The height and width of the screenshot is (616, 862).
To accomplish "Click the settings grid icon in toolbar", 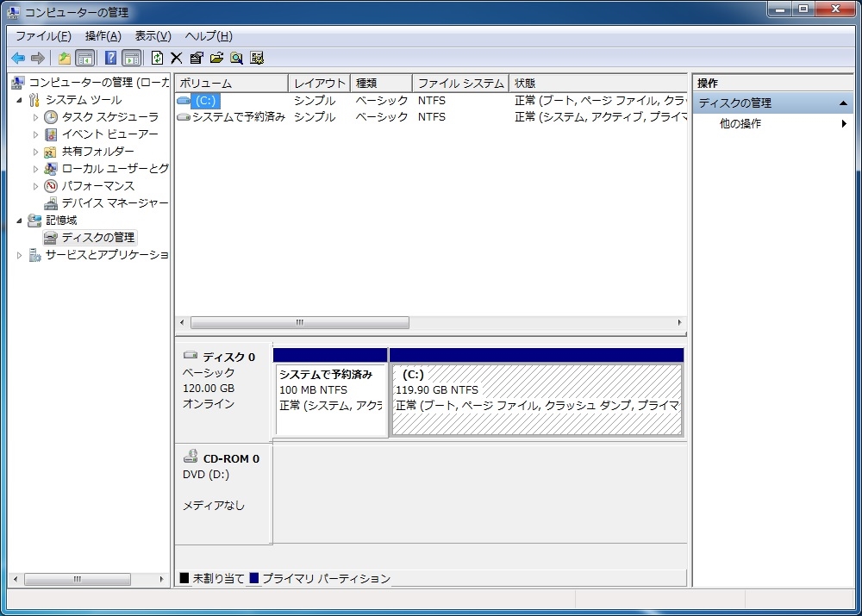I will pos(257,58).
